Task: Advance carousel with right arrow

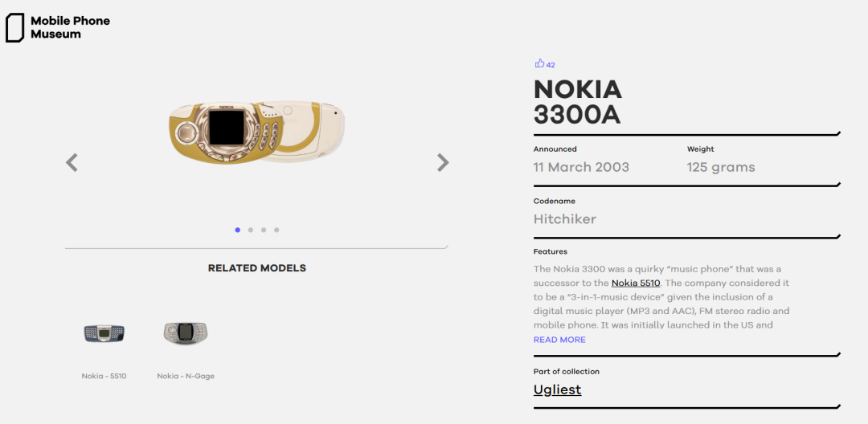Action: click(443, 162)
